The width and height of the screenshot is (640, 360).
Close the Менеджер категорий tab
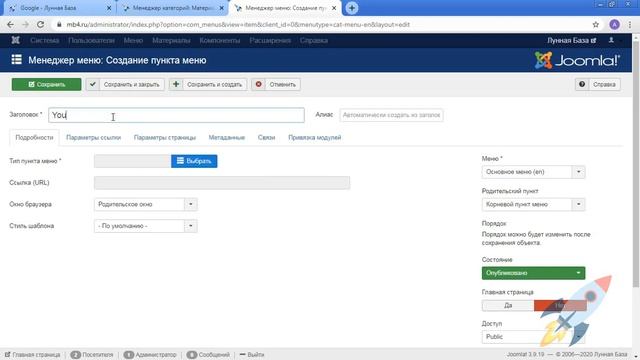(x=221, y=8)
